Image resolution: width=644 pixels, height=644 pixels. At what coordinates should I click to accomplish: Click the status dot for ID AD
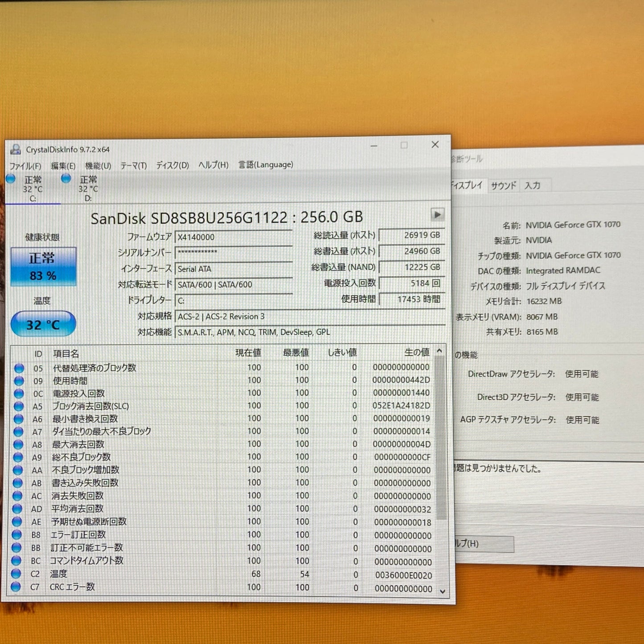[x=17, y=509]
